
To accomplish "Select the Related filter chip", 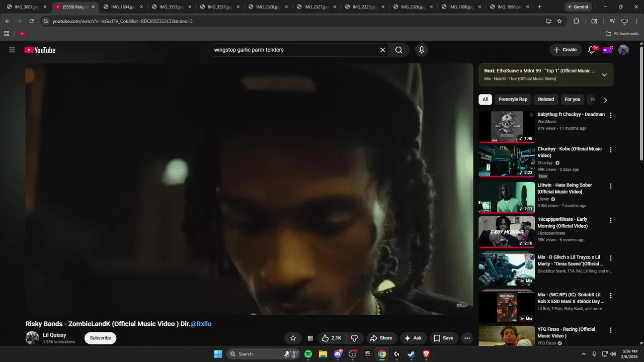I will pos(546,100).
